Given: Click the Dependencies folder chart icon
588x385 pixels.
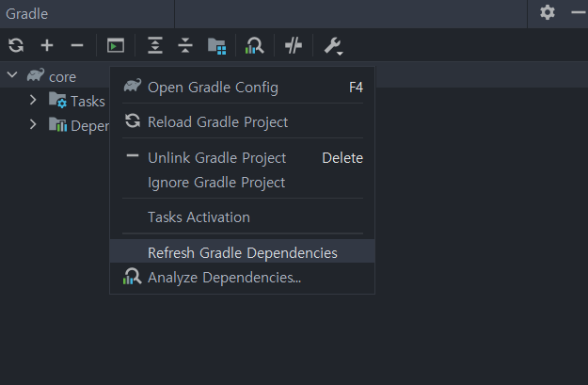Looking at the screenshot, I should click(x=57, y=124).
